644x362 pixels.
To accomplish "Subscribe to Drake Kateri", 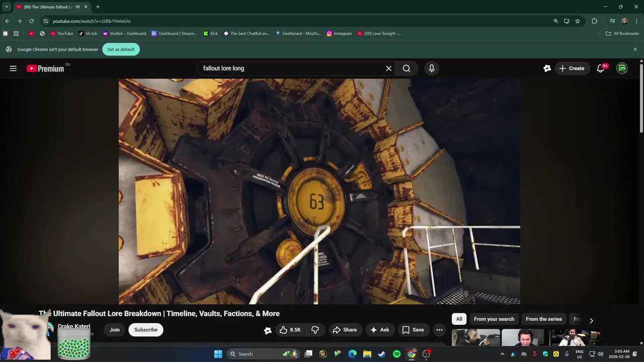I will (146, 330).
